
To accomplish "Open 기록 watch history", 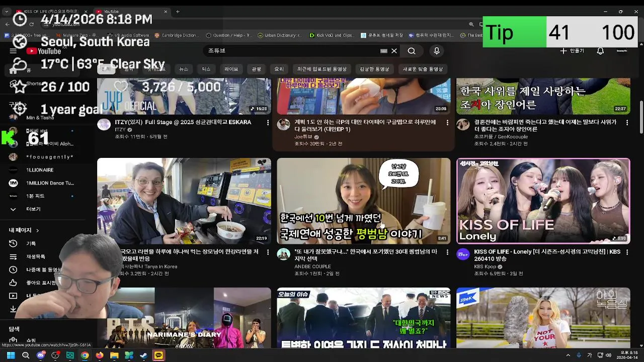I will click(x=31, y=243).
